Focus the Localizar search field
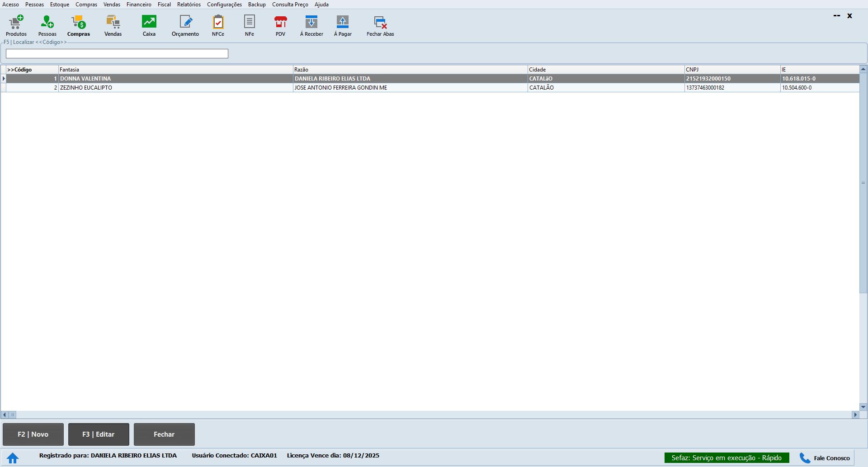The height and width of the screenshot is (467, 868). pos(117,54)
